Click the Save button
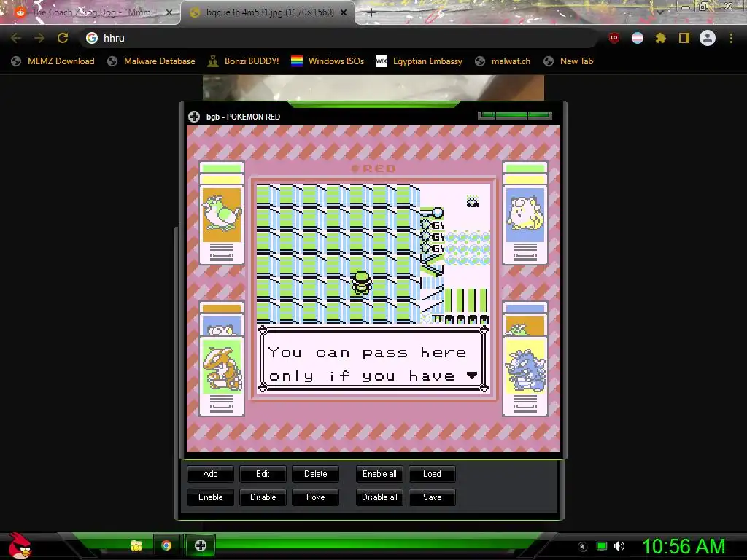Viewport: 747px width, 560px height. [x=432, y=497]
